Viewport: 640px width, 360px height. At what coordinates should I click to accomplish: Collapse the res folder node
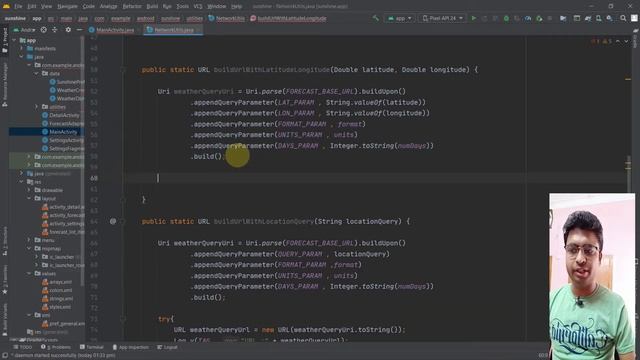tap(22, 182)
